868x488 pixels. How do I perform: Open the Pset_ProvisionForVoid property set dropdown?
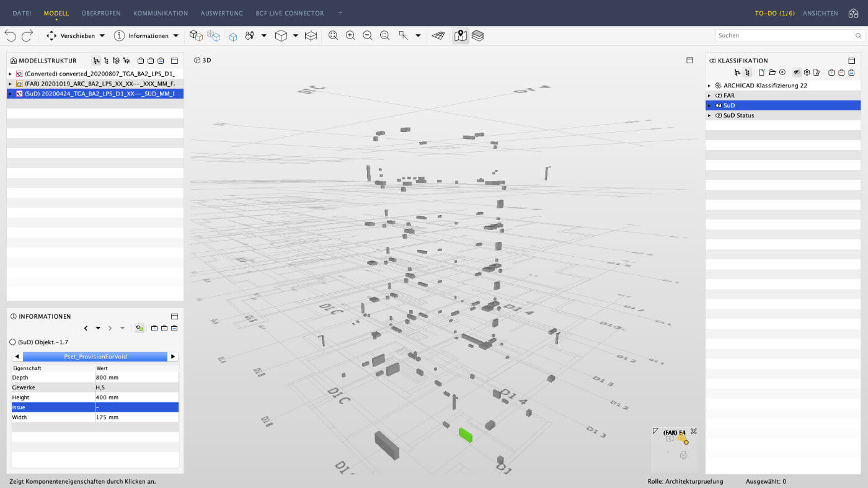point(95,356)
